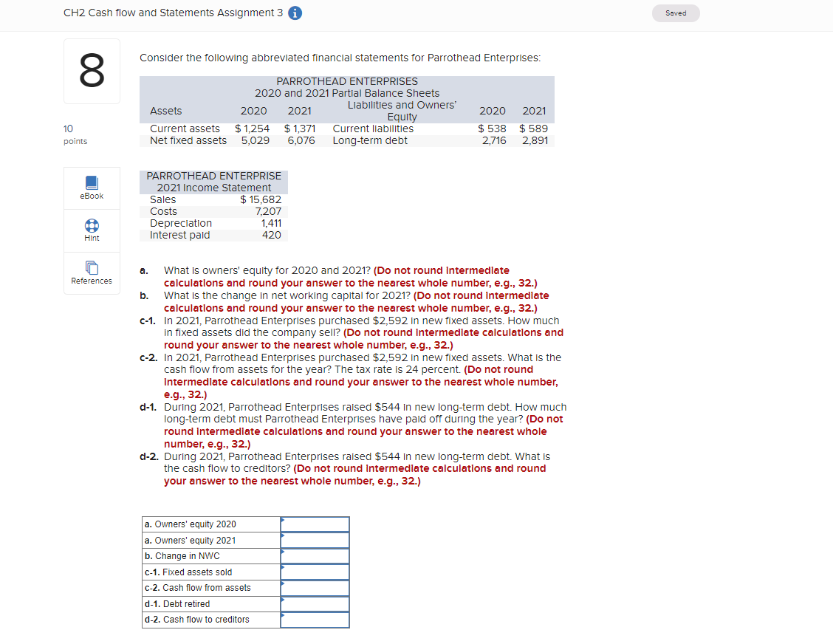833x644 pixels.
Task: Click the 'Hint' label
Action: coord(92,238)
